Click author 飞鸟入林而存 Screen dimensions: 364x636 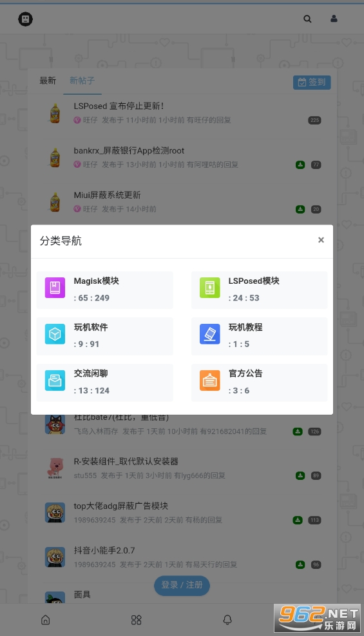pyautogui.click(x=95, y=431)
